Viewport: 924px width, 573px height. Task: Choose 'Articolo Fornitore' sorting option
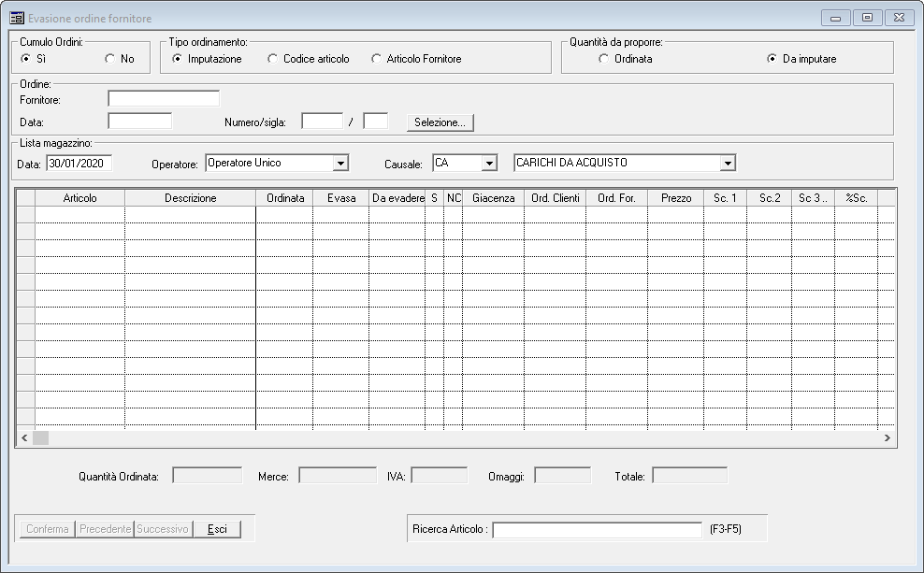tap(378, 59)
